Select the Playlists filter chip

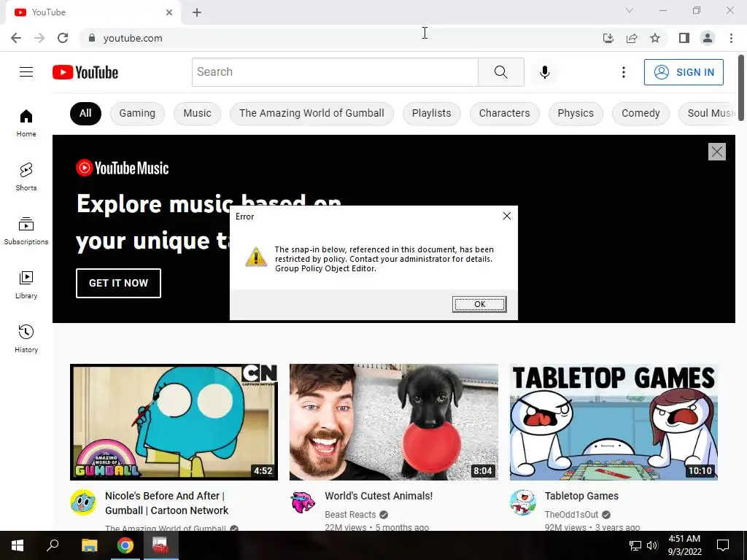(x=432, y=113)
